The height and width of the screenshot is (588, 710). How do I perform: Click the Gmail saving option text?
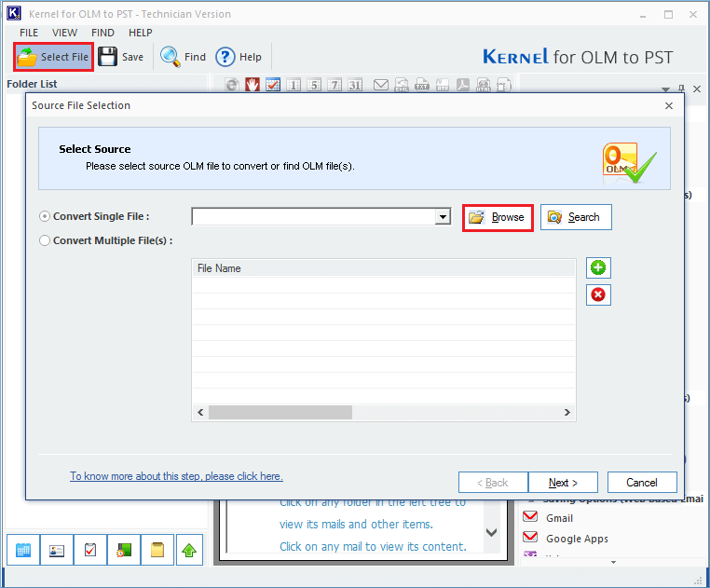point(560,518)
